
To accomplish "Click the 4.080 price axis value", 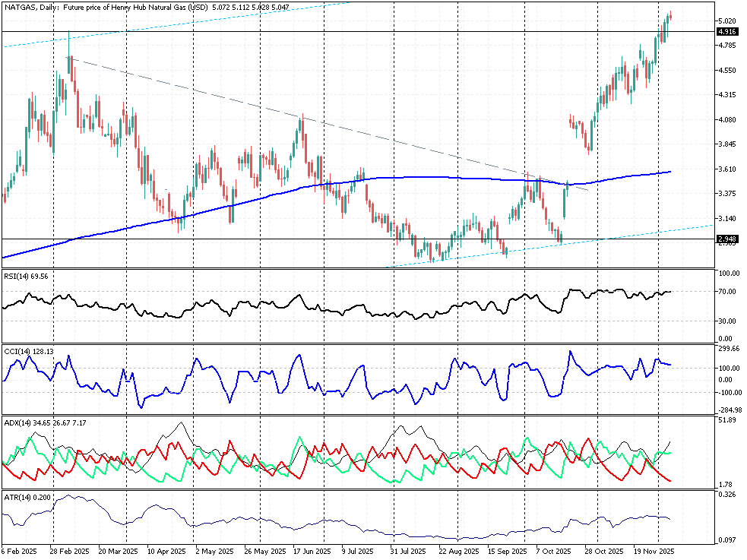I will tap(726, 120).
